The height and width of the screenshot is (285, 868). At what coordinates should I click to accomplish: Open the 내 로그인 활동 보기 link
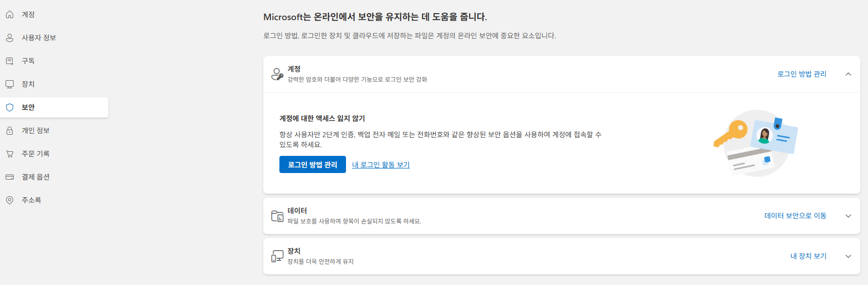(x=381, y=165)
